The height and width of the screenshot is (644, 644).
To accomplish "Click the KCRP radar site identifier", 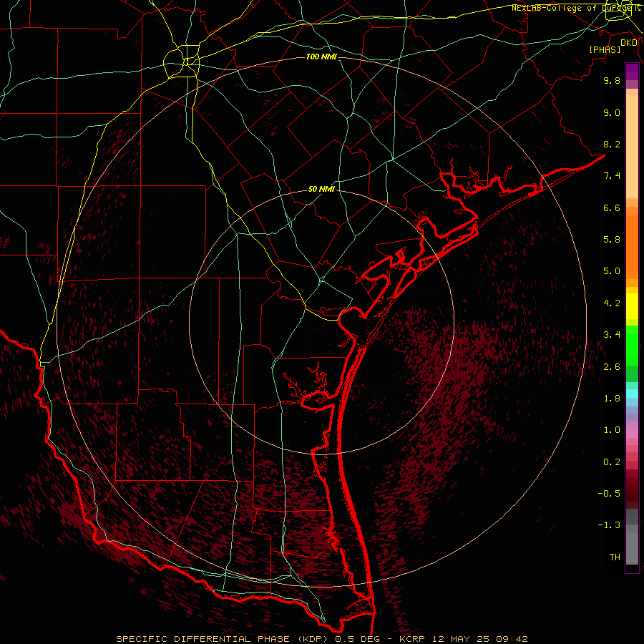I will point(413,639).
